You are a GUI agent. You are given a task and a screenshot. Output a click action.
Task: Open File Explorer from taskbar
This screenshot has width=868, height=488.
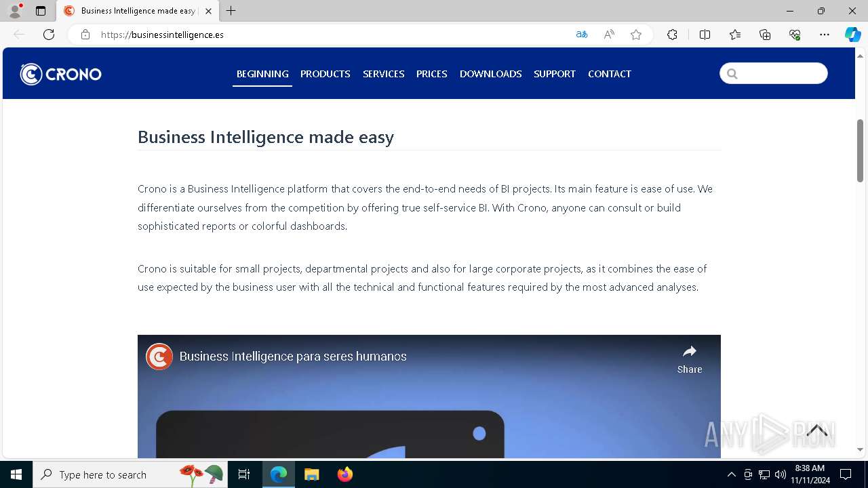tap(312, 474)
